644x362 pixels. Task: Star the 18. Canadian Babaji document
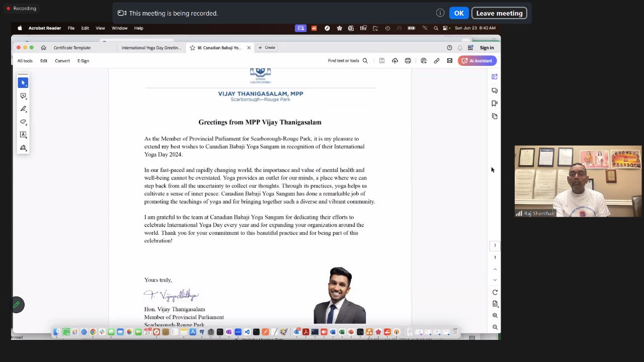tap(192, 48)
